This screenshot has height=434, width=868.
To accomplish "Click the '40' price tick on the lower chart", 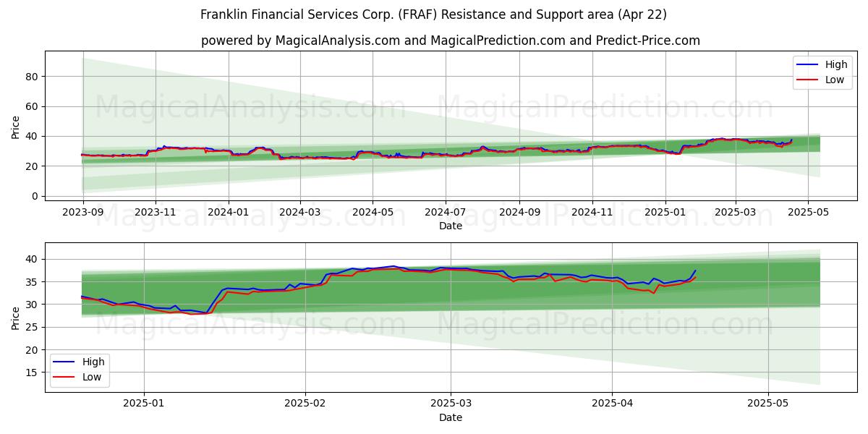I will (x=32, y=259).
